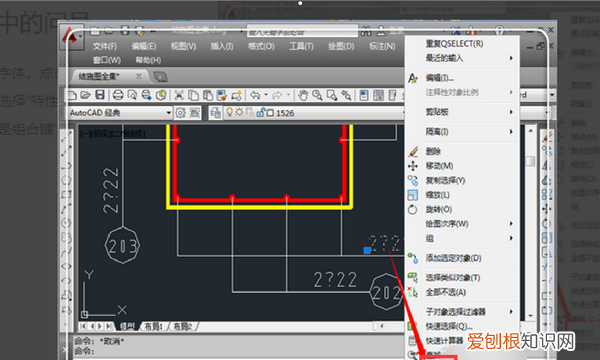Open the 编辑(E) menu
This screenshot has height=360, width=600.
(144, 46)
